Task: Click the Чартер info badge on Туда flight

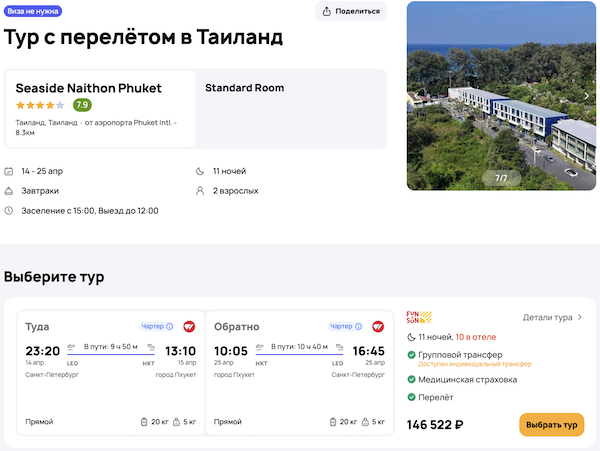Action: 156,326
